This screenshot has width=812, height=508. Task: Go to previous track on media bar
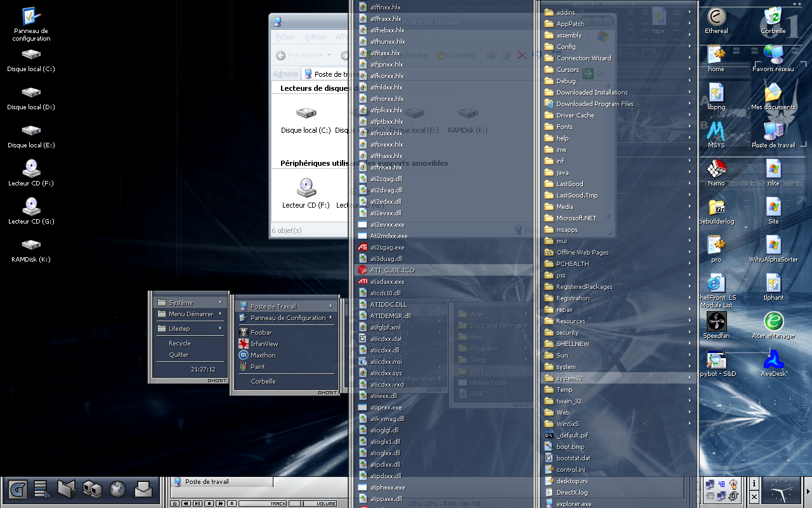pyautogui.click(x=186, y=504)
